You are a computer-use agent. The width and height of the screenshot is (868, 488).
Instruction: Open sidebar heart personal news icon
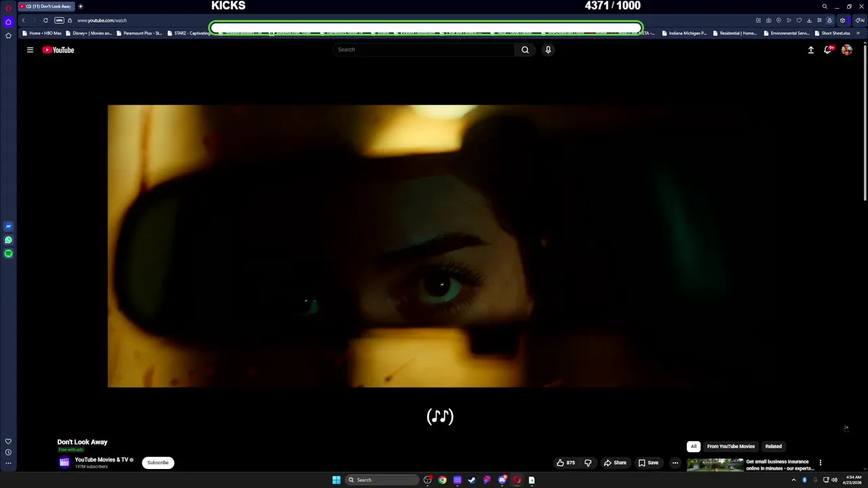pyautogui.click(x=8, y=441)
